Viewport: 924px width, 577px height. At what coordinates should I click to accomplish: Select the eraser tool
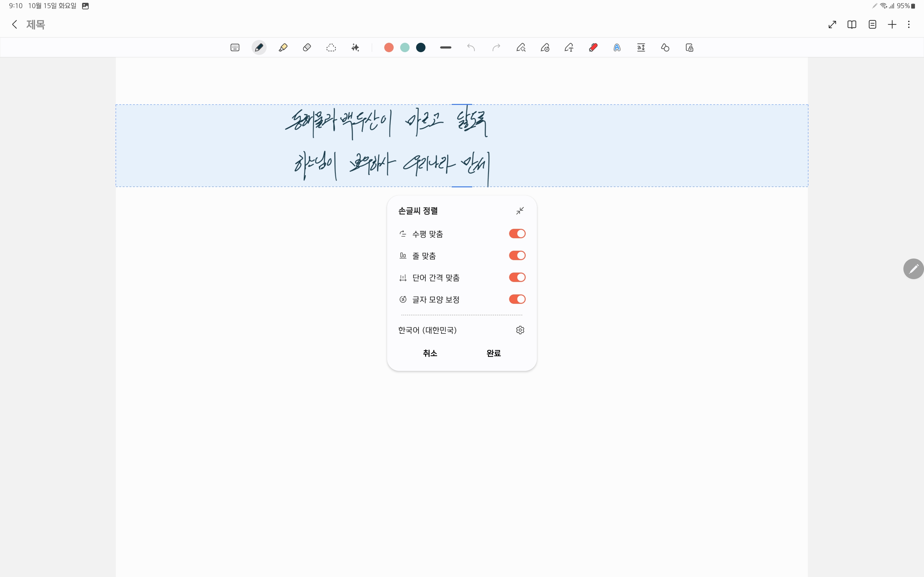tap(307, 48)
